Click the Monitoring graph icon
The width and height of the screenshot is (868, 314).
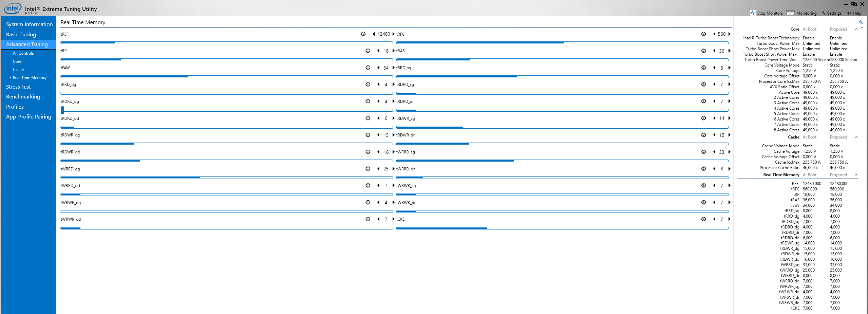[x=790, y=13]
